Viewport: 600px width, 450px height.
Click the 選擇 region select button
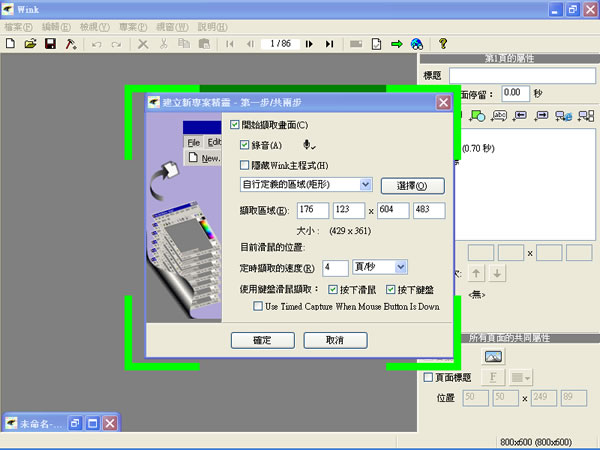pyautogui.click(x=412, y=186)
